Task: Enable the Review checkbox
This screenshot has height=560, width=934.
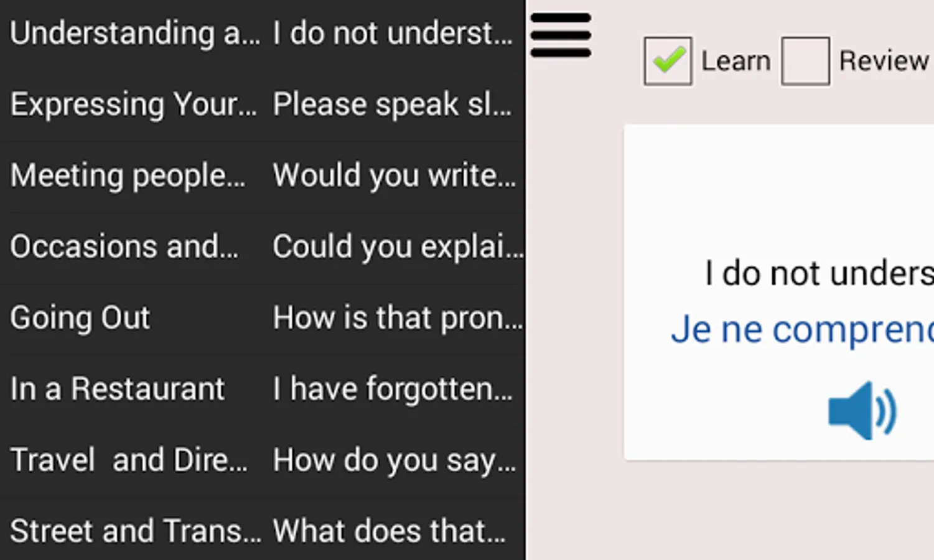Action: pos(805,61)
